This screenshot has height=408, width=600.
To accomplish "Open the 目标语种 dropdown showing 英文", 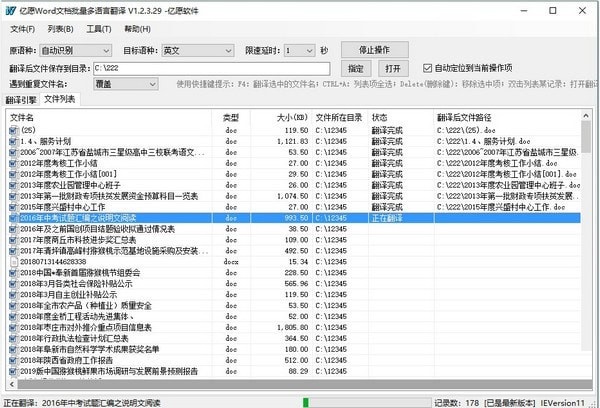I will (198, 51).
